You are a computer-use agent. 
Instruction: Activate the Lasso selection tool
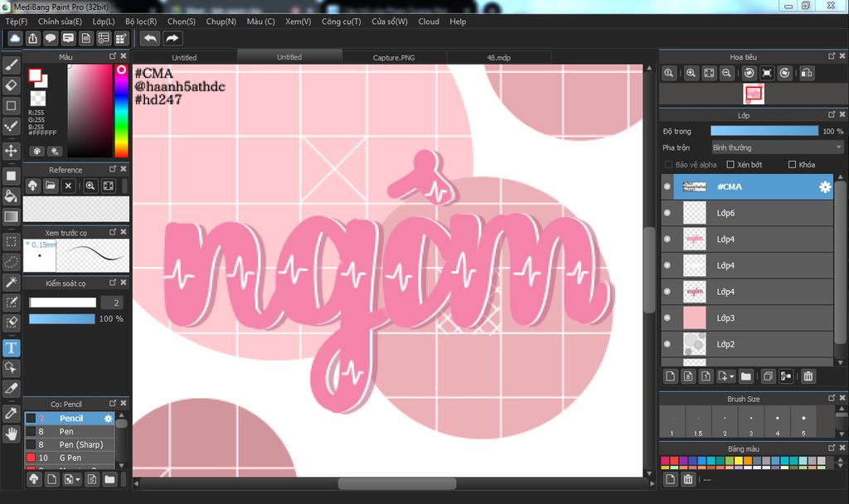click(x=12, y=262)
